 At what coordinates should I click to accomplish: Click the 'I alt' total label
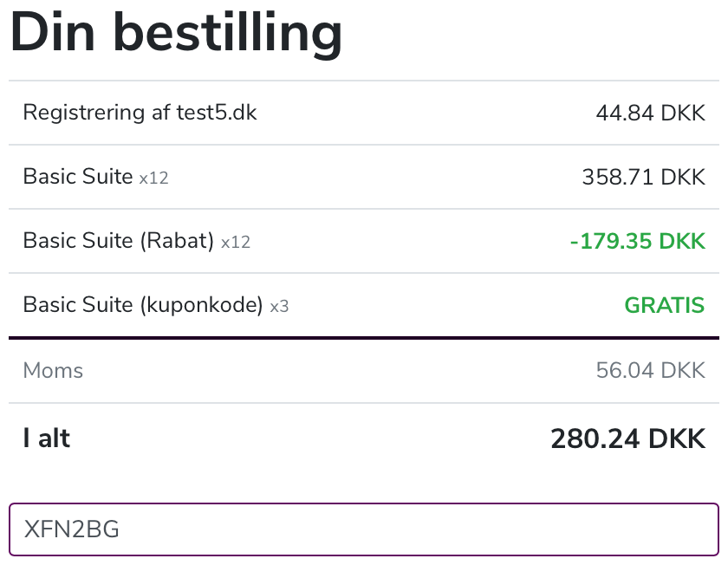click(x=47, y=438)
